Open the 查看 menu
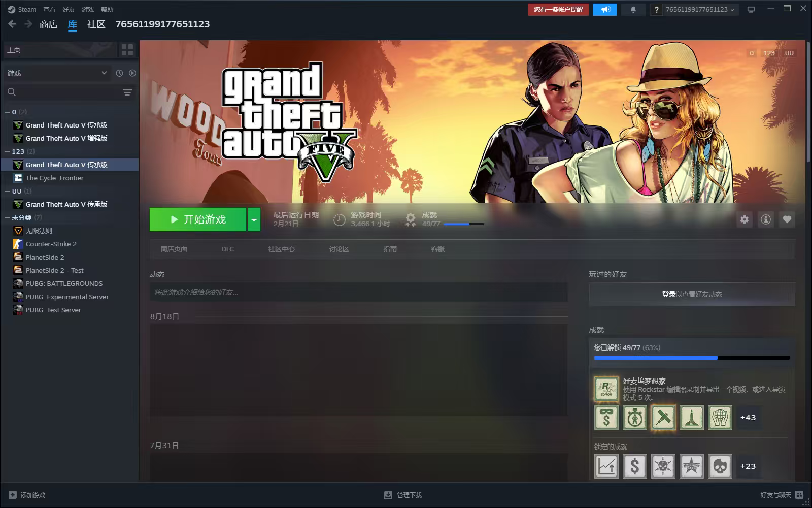The width and height of the screenshot is (812, 508). (x=49, y=9)
